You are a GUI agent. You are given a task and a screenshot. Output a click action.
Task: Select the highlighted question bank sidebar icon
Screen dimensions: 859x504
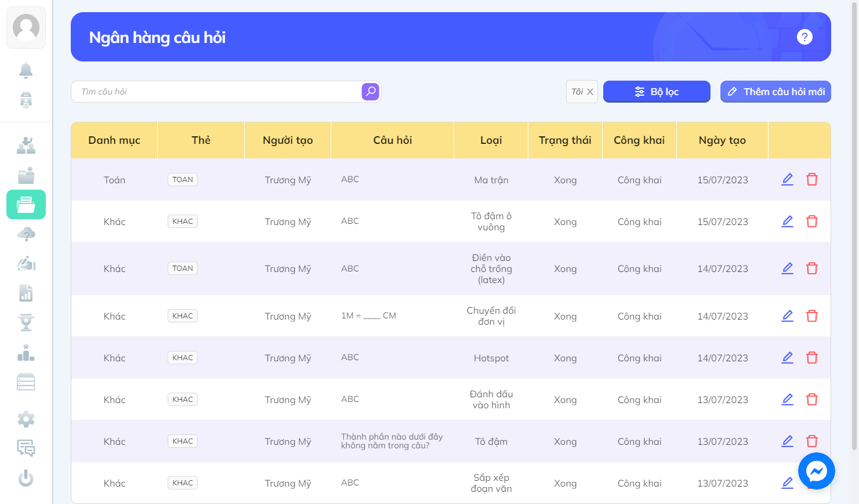[x=26, y=204]
